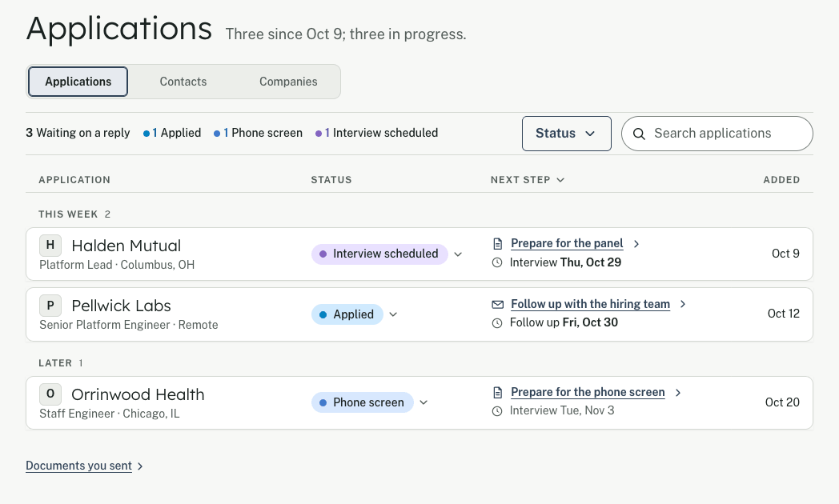Click the Applications page heading
This screenshot has width=839, height=504.
(x=119, y=29)
